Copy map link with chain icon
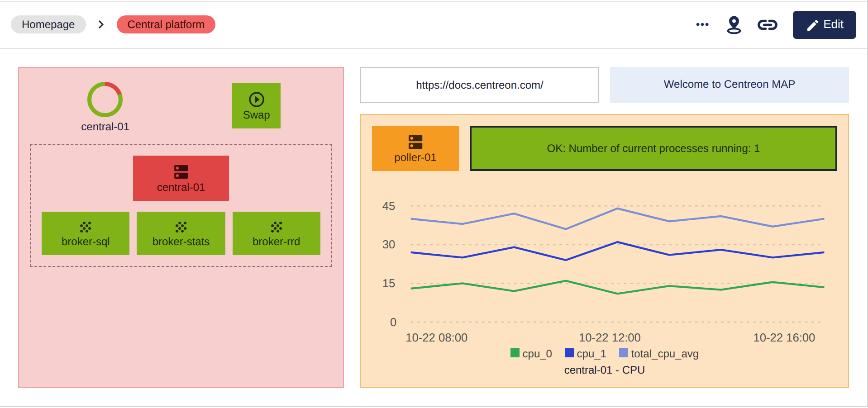 [767, 25]
